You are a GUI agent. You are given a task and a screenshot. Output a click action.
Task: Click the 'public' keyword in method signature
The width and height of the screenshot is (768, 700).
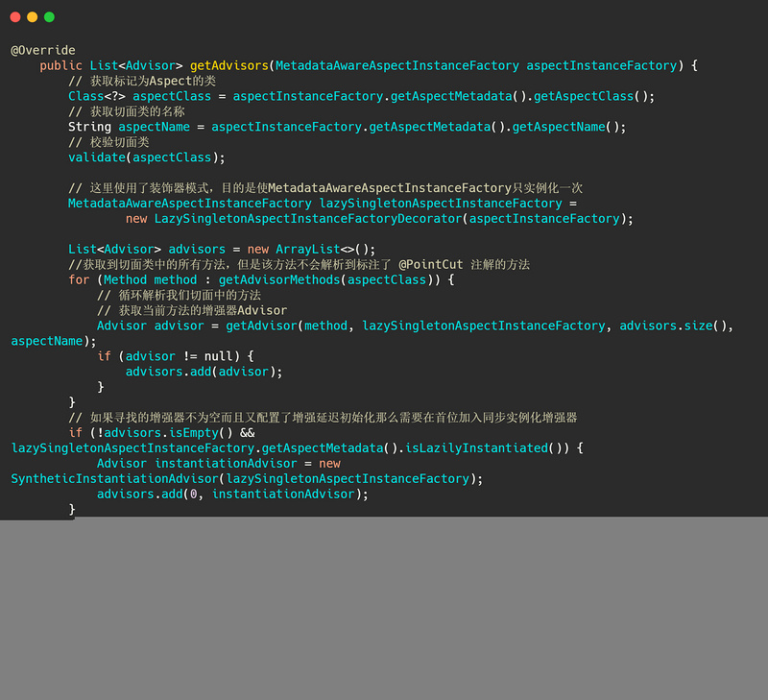(x=60, y=65)
